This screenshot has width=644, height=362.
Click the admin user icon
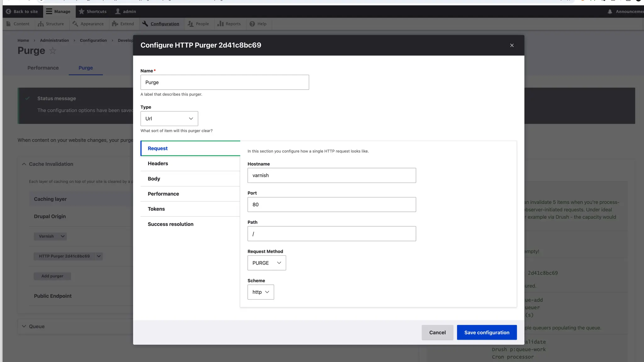[118, 12]
